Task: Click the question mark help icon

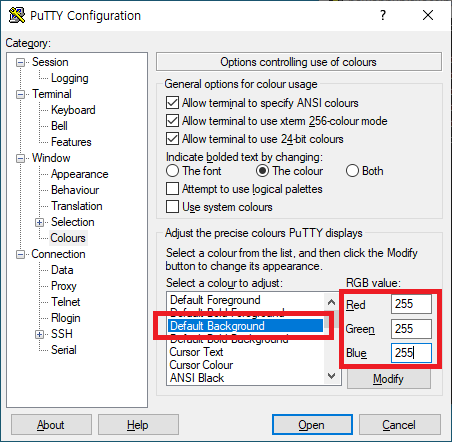Action: tap(383, 15)
